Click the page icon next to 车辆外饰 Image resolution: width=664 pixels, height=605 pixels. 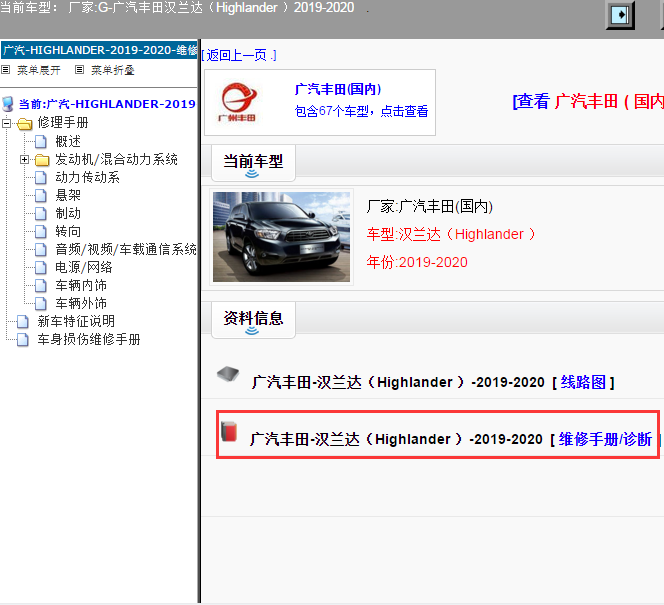[41, 303]
